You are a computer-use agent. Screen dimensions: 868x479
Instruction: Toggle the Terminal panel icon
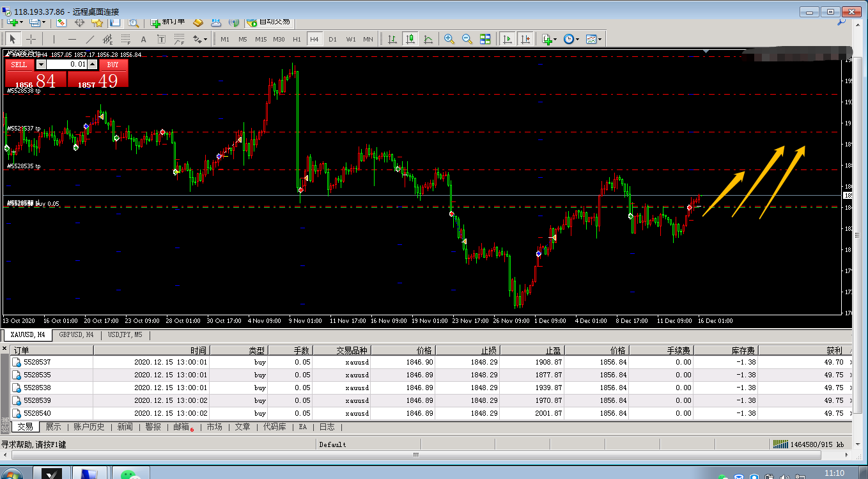click(x=116, y=22)
